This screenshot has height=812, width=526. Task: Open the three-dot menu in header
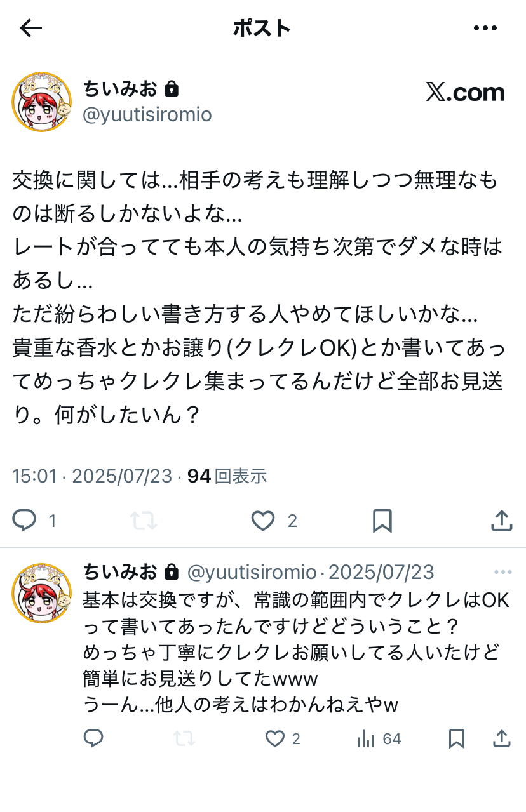(485, 28)
